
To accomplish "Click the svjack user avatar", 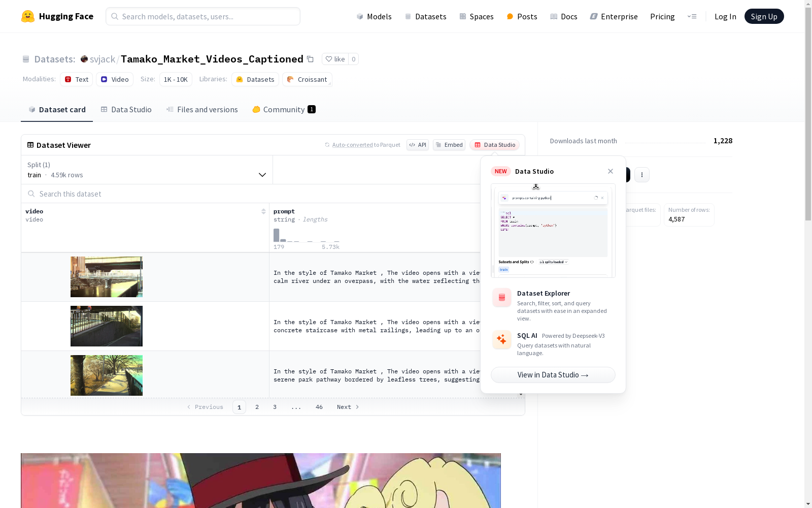I will (84, 59).
